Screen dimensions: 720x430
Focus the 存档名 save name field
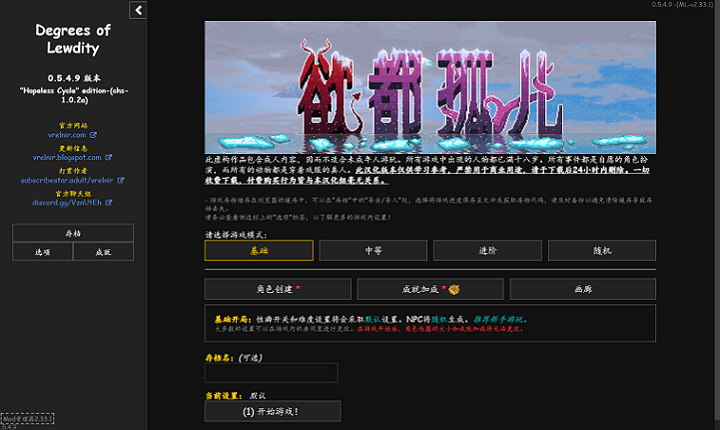point(271,373)
